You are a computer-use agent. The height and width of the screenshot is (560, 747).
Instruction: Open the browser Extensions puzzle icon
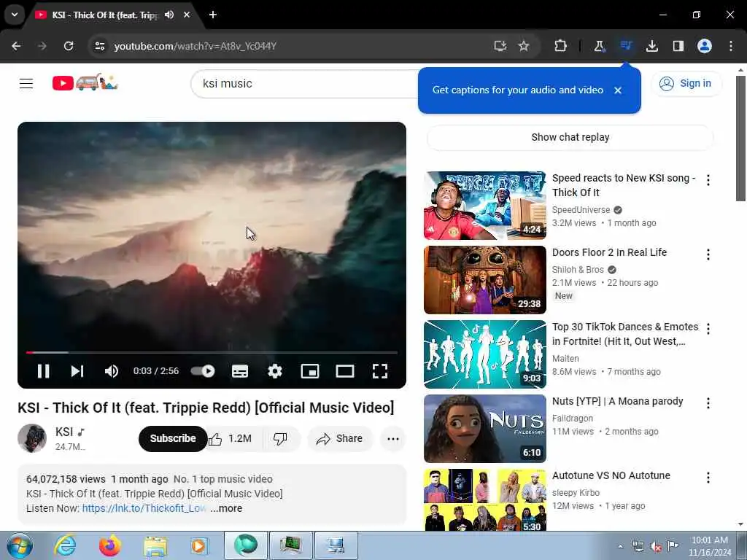pyautogui.click(x=560, y=46)
